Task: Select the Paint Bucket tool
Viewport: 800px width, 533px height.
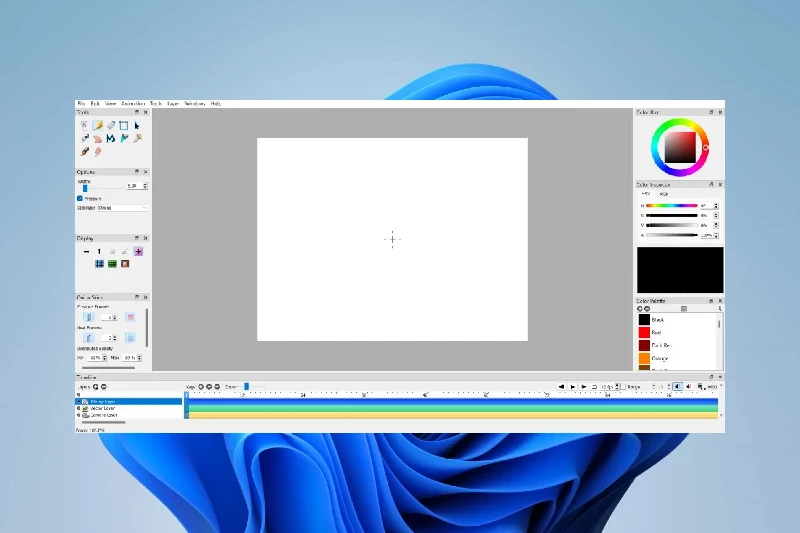Action: click(123, 139)
